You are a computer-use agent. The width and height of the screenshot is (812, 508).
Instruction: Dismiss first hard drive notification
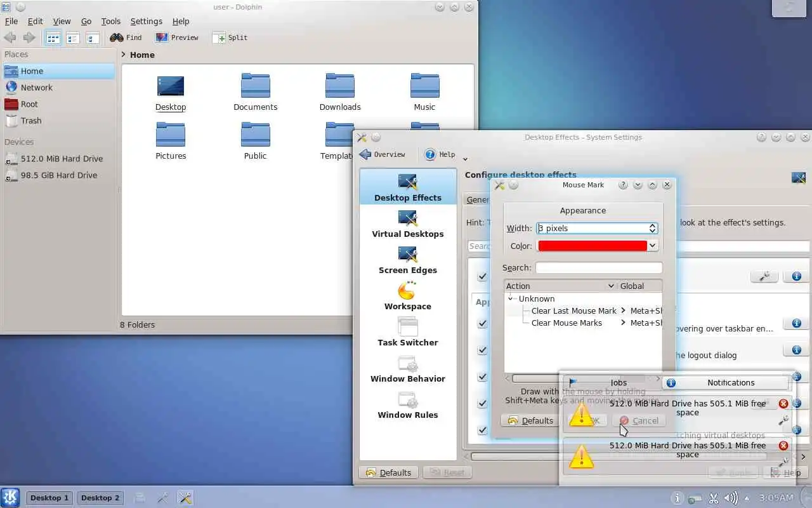(783, 404)
